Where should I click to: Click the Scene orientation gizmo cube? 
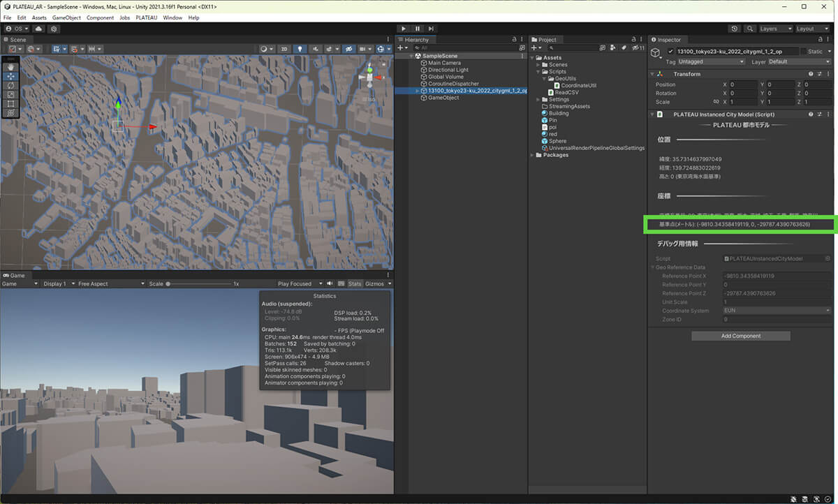tap(370, 77)
